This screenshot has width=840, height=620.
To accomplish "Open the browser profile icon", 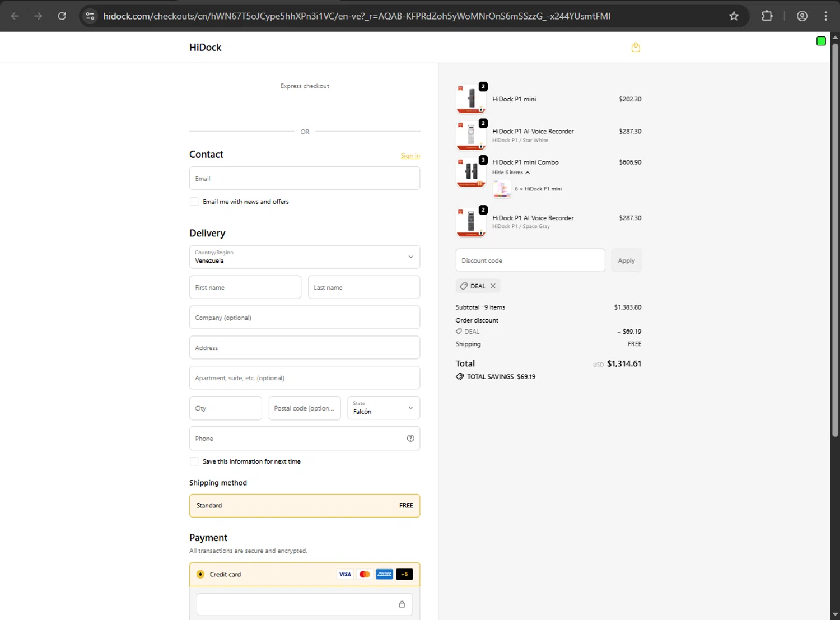I will click(x=802, y=16).
